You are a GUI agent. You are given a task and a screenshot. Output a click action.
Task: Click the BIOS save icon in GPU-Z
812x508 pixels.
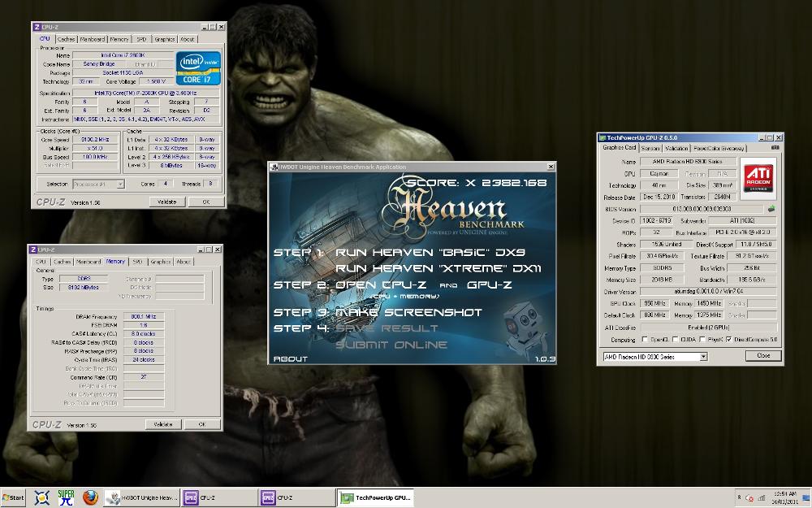click(x=771, y=209)
